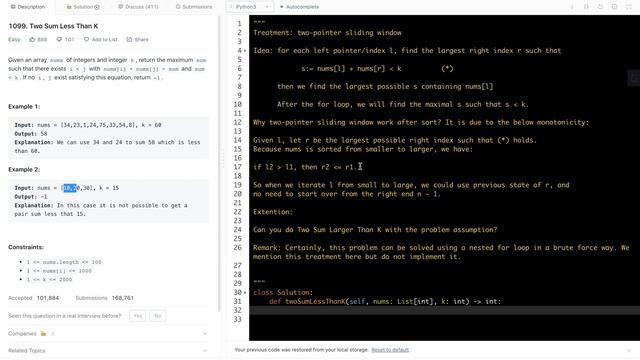Answer No to seen in interview
Viewport: 640px width, 360px height.
click(x=158, y=316)
